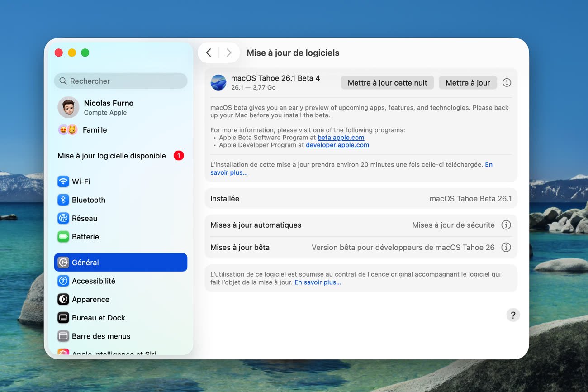The height and width of the screenshot is (392, 588).
Task: Select the Réseau globe icon
Action: pos(63,218)
